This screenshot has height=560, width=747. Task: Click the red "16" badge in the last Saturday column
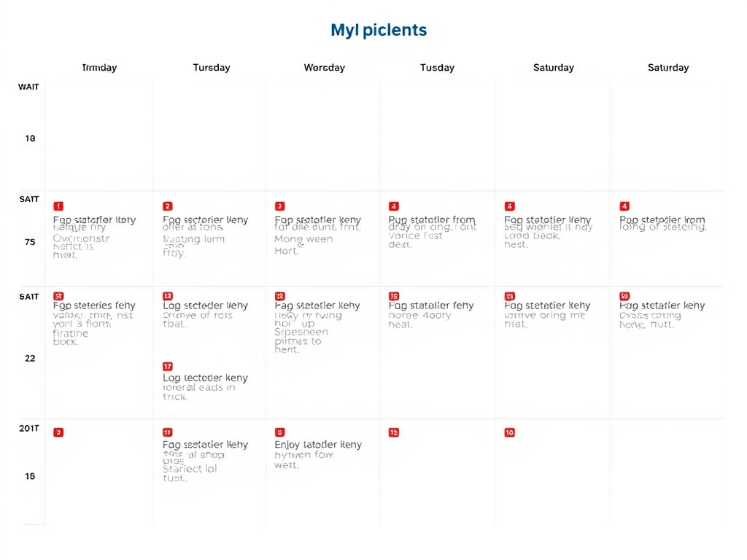[x=624, y=297]
